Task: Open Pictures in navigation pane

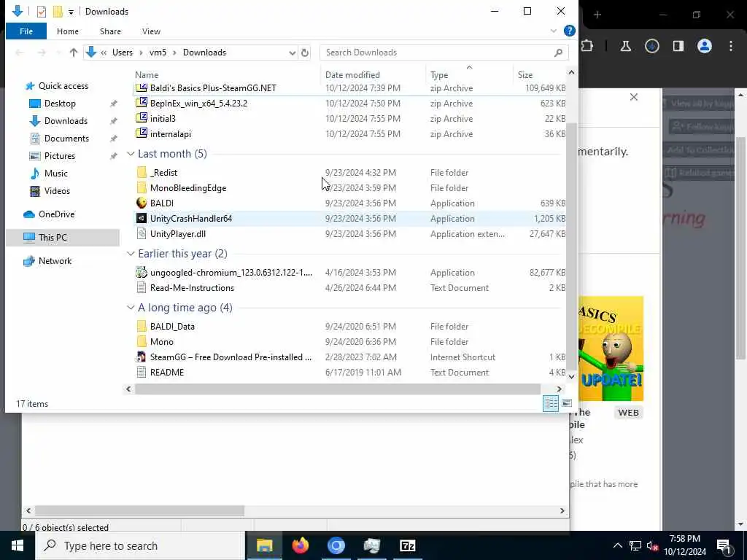Action: [60, 156]
